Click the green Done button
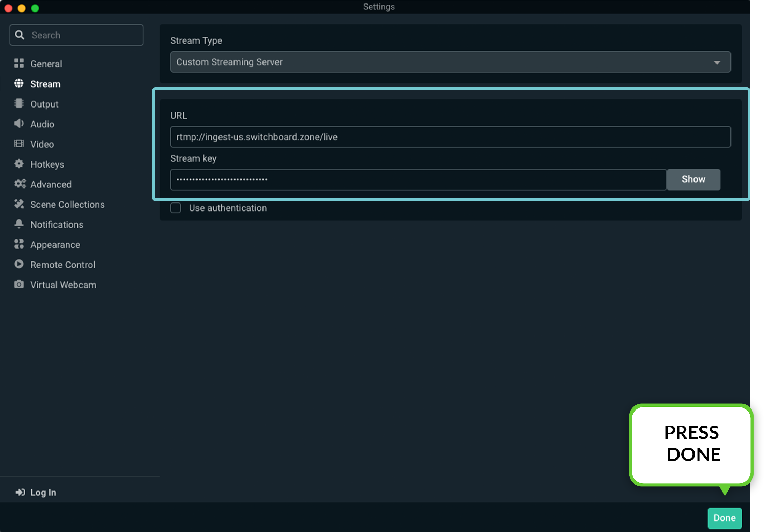 [725, 518]
